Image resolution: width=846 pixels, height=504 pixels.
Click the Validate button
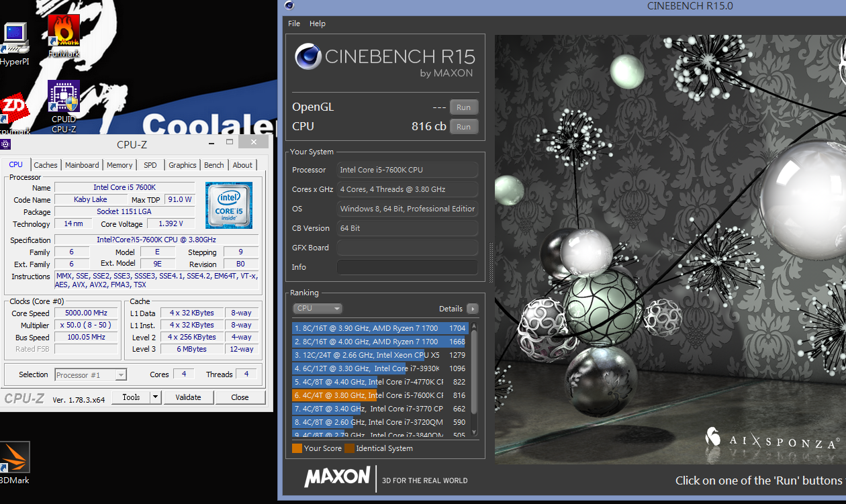click(x=189, y=397)
